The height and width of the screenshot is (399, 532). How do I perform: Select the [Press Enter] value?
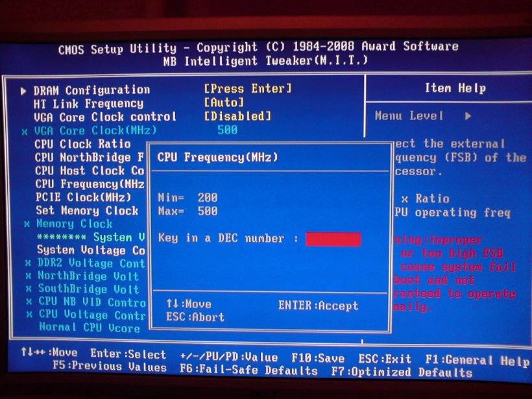[248, 89]
